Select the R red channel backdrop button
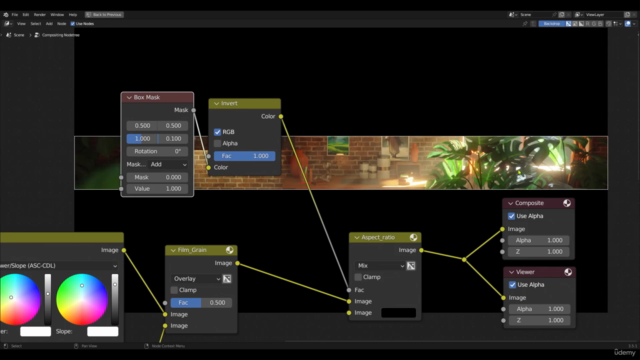The width and height of the screenshot is (640, 360). [x=588, y=24]
